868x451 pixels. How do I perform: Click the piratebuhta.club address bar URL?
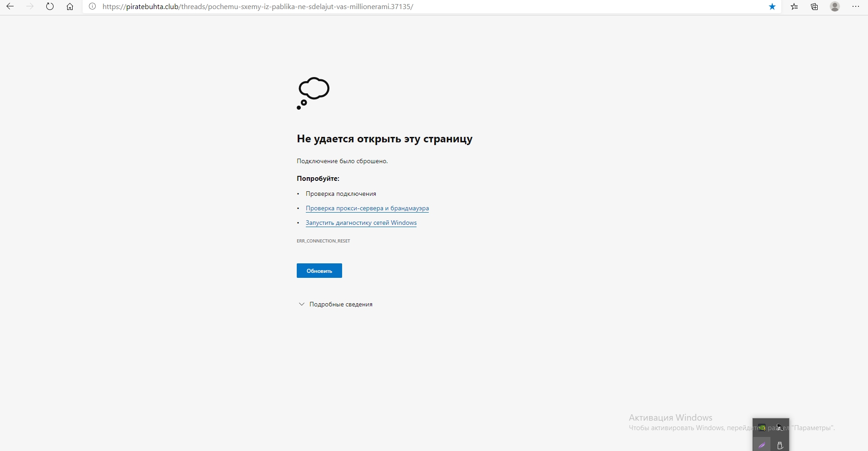(x=258, y=6)
